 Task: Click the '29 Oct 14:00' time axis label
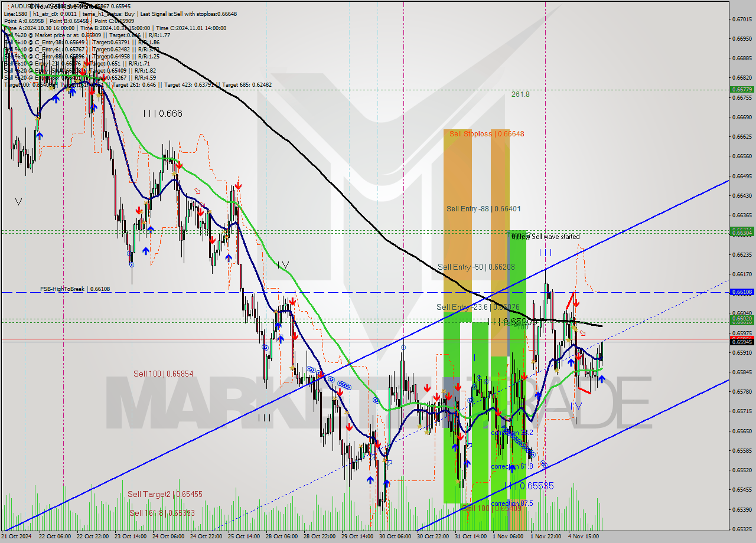tap(356, 537)
